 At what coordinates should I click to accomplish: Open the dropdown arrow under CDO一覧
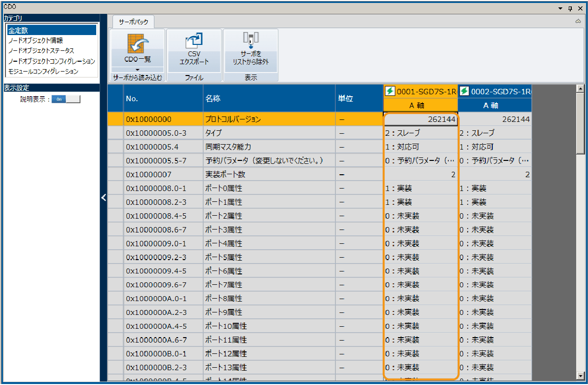click(137, 70)
